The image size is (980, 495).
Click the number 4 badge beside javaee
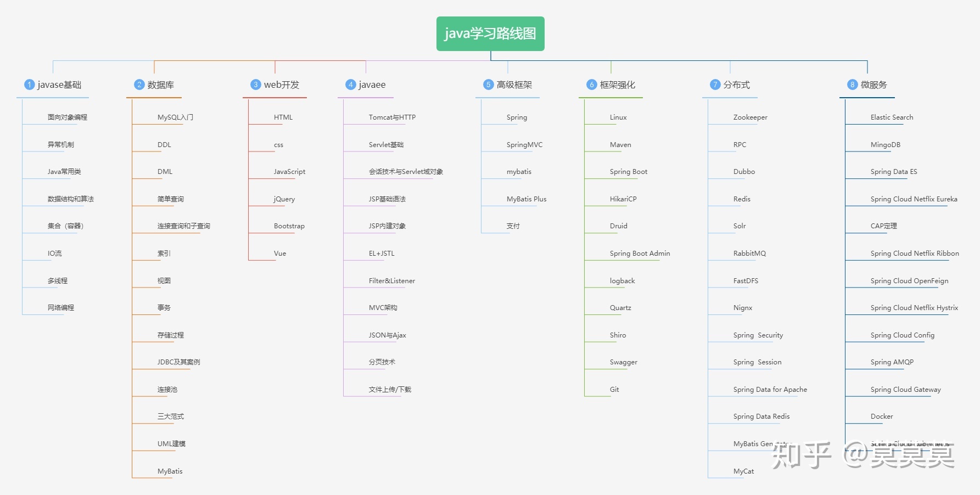[x=351, y=85]
